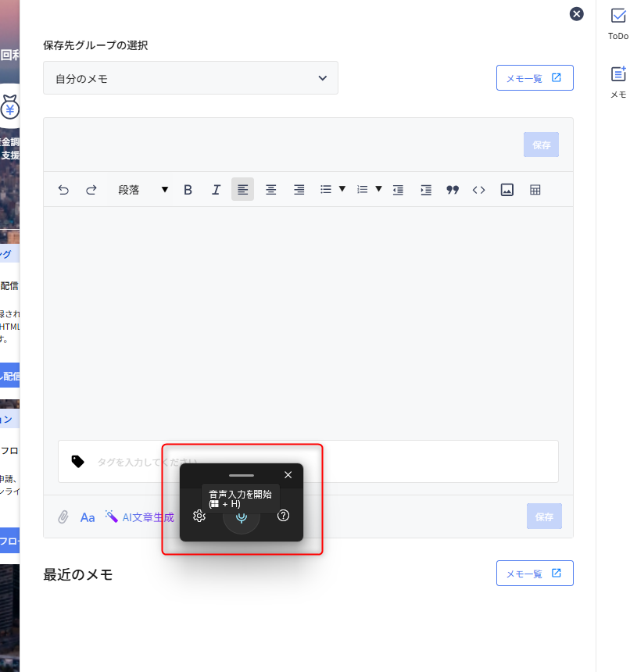Click the redo arrow in editor toolbar

click(91, 190)
